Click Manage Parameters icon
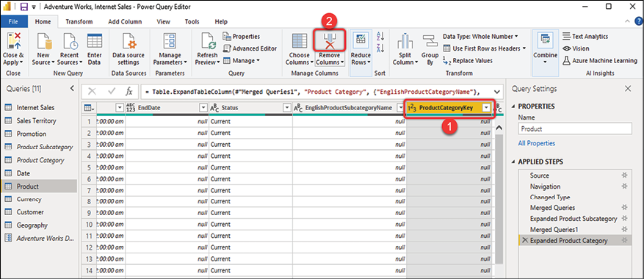This screenshot has height=279, width=644. click(x=170, y=41)
